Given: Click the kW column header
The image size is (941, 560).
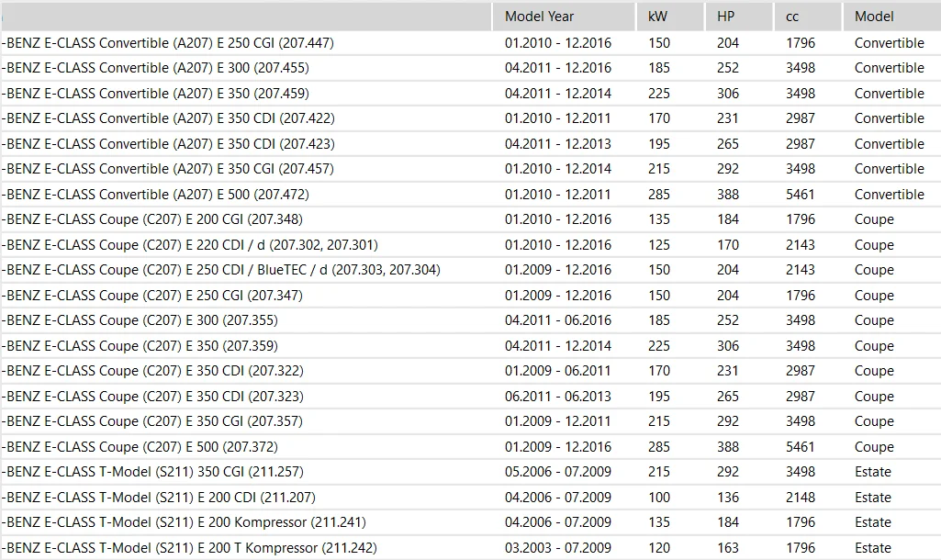Looking at the screenshot, I should click(x=657, y=17).
